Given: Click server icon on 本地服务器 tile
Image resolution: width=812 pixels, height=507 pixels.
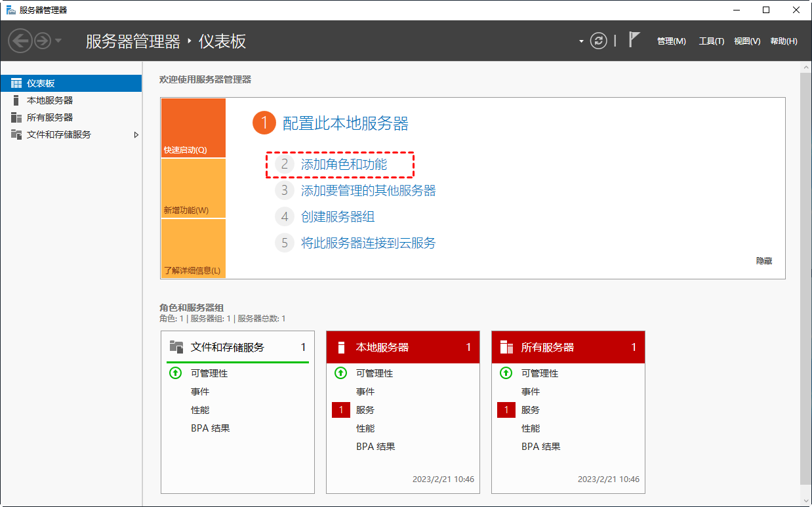Looking at the screenshot, I should [340, 347].
